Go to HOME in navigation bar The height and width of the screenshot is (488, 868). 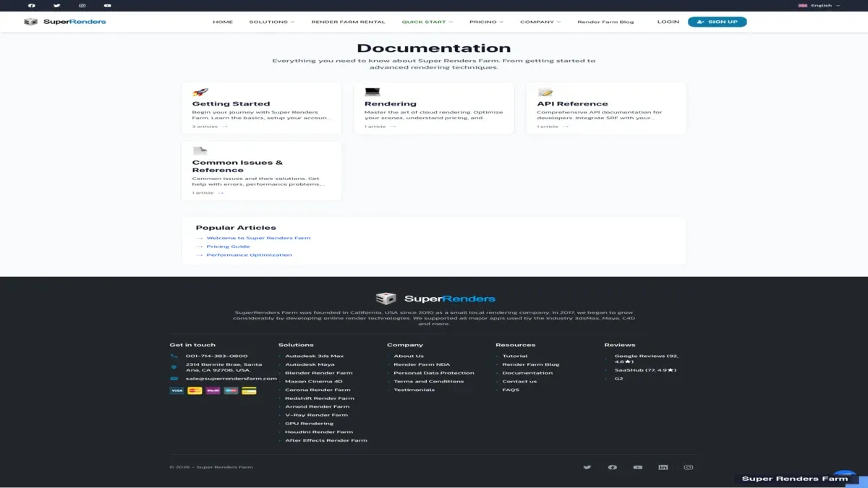pyautogui.click(x=223, y=22)
